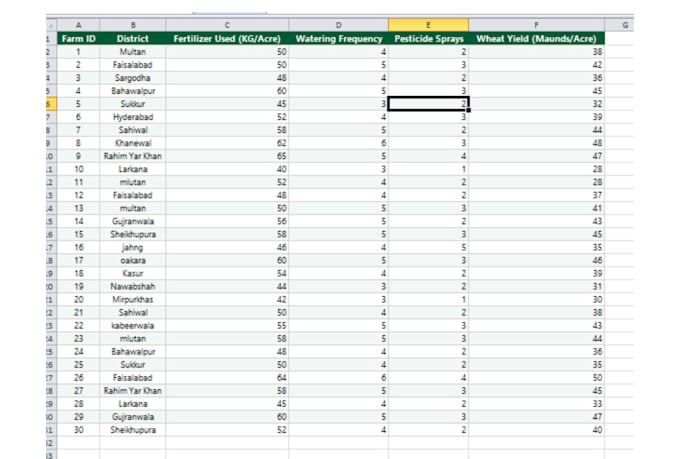Screen dimensions: 680x459
Task: Select Farm ID 22 cell
Action: [78, 325]
